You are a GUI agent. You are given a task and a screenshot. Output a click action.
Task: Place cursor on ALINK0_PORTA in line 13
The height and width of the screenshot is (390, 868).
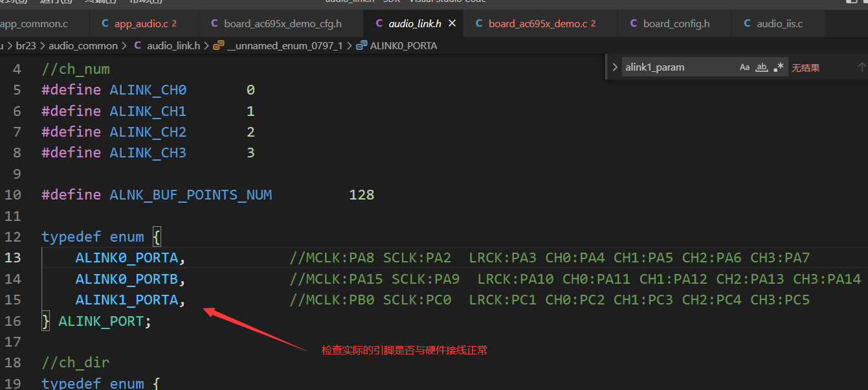pos(126,258)
